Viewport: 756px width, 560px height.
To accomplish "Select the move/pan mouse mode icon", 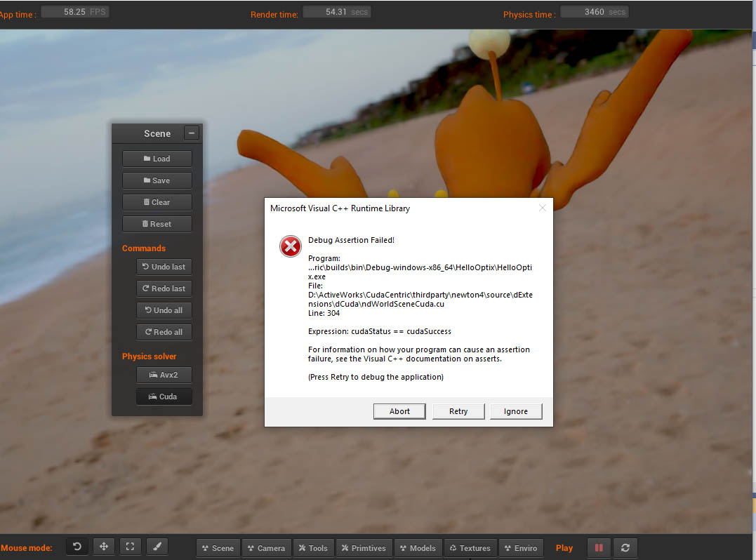I will pyautogui.click(x=104, y=547).
